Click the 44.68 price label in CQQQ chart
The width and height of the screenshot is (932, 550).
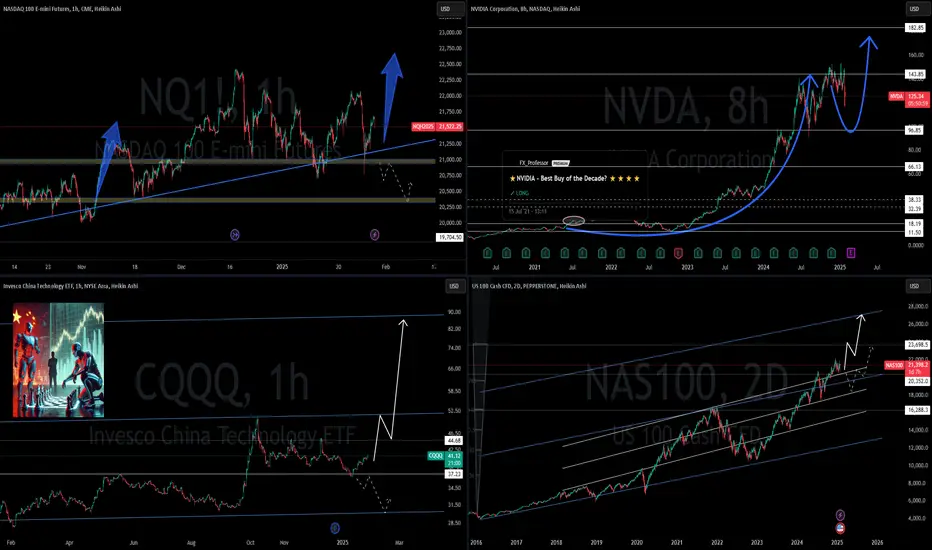click(x=454, y=441)
